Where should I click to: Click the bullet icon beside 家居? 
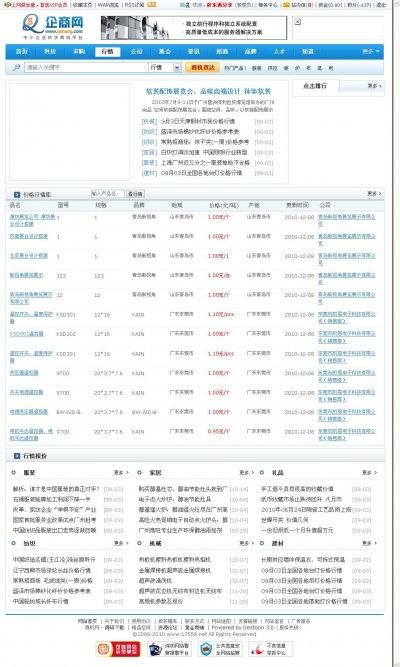(139, 472)
